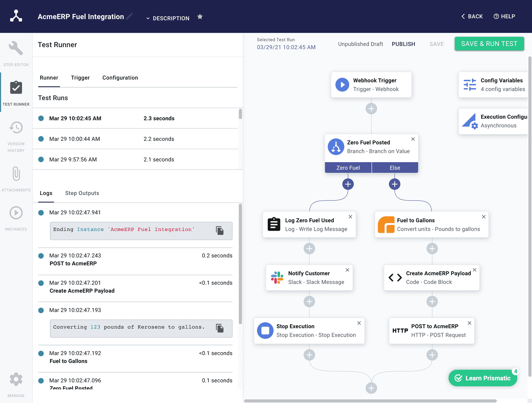Add a step under the Else branch
Image resolution: width=532 pixels, height=403 pixels.
395,184
